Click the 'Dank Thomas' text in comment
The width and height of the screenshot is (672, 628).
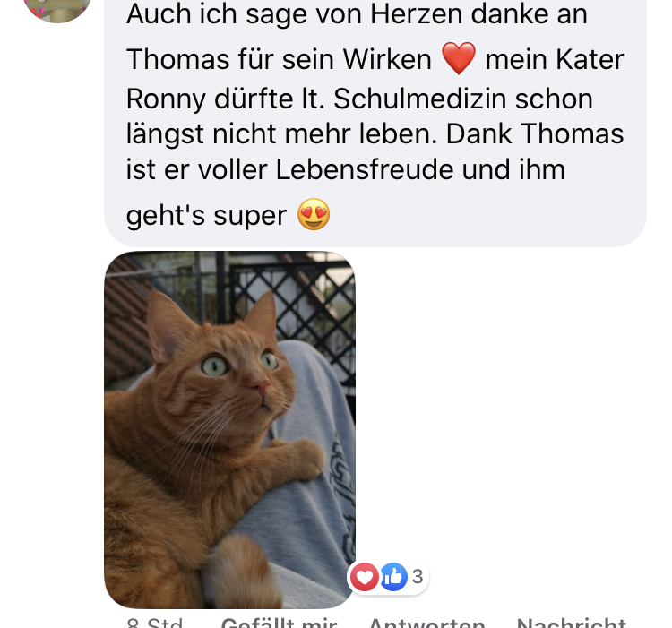[535, 133]
